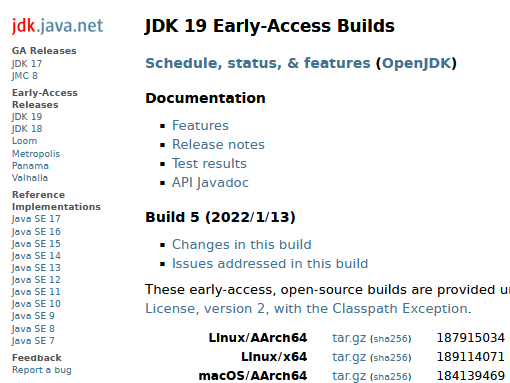Open the Metropolis early-access link
The image size is (510, 383).
(36, 154)
